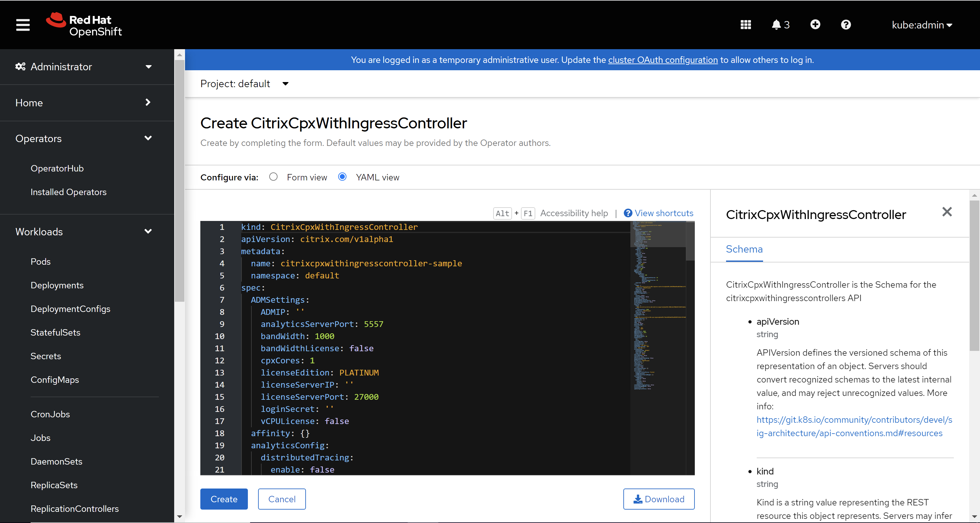Select the Form view radio button
Viewport: 980px width, 523px height.
(273, 177)
